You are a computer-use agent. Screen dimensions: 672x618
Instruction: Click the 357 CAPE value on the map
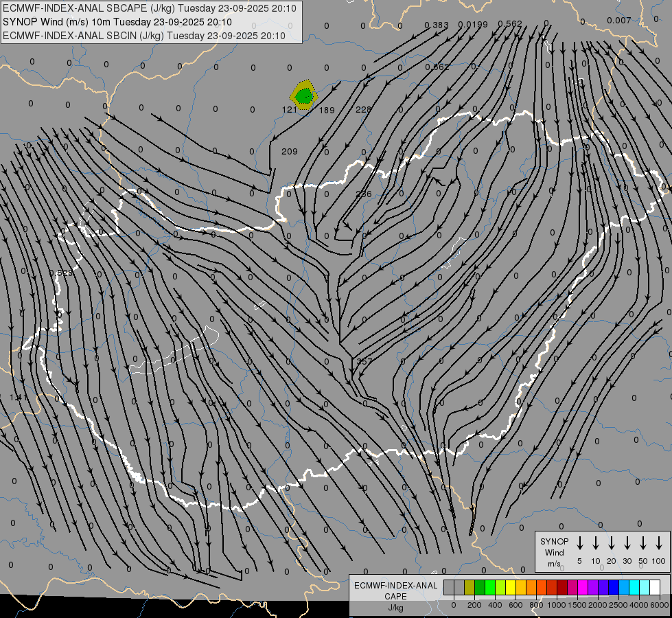[x=364, y=362]
